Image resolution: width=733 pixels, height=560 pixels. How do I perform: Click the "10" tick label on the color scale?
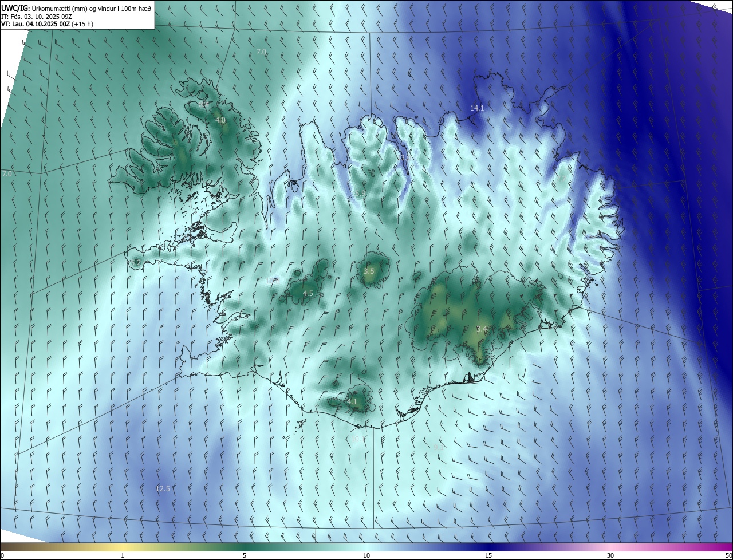tap(366, 555)
